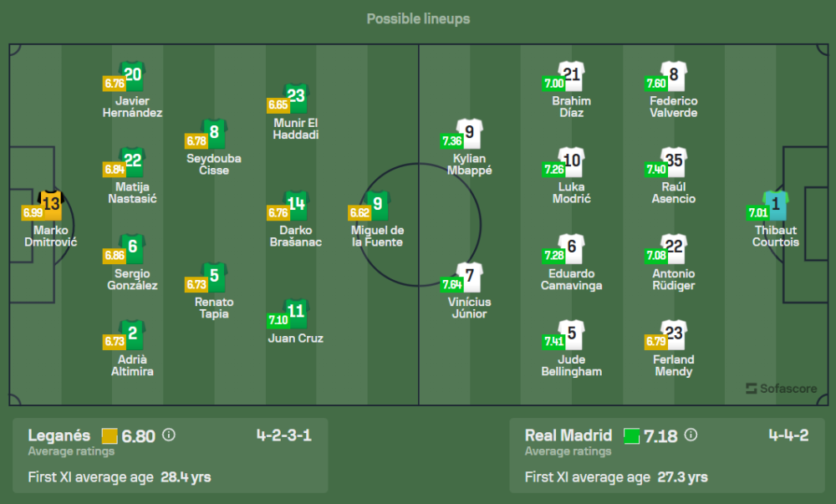Viewport: 836px width, 504px height.
Task: Open Jude Bellingham's number 5 jersey
Action: point(571,333)
